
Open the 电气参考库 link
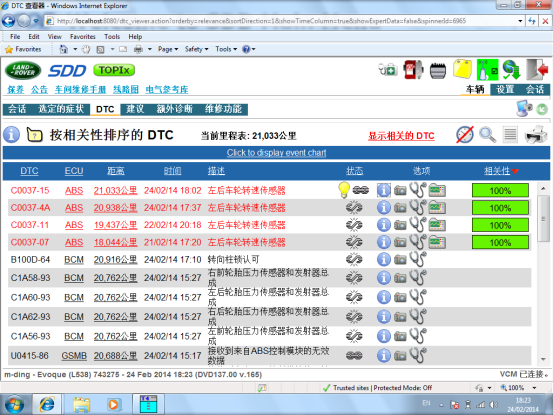167,90
